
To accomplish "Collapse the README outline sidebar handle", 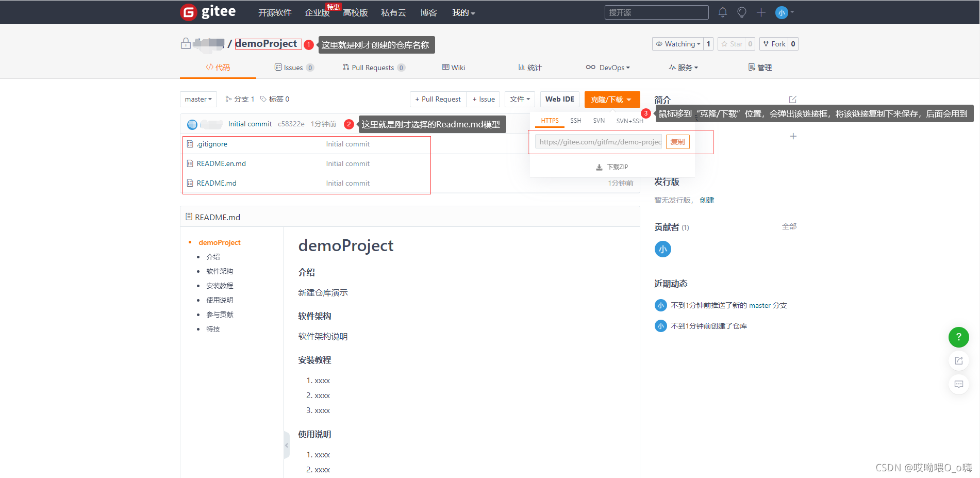I will click(x=287, y=445).
